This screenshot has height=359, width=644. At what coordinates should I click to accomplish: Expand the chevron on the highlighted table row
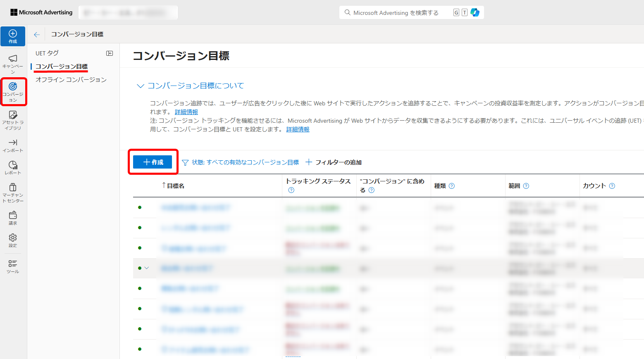pyautogui.click(x=146, y=268)
